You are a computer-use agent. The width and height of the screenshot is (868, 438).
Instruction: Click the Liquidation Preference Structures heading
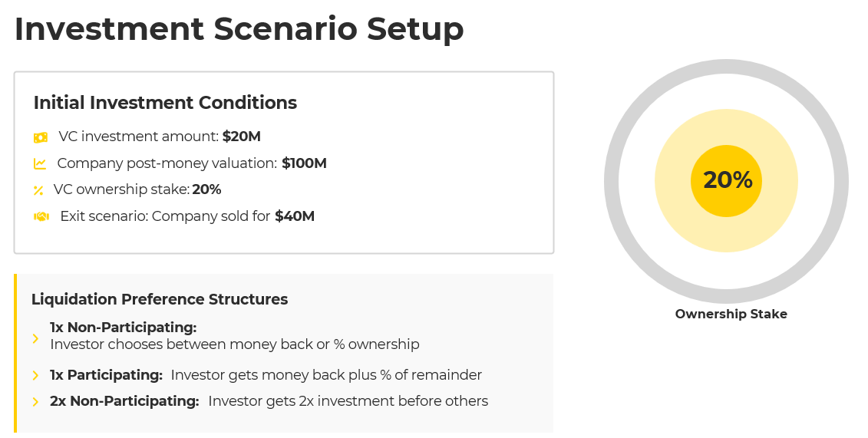[160, 299]
